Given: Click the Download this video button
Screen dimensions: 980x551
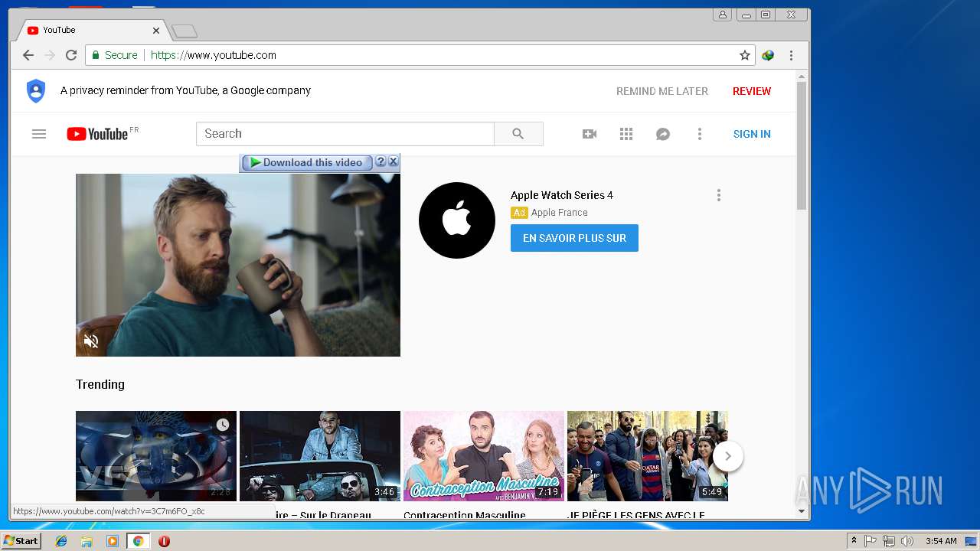Looking at the screenshot, I should pos(306,162).
